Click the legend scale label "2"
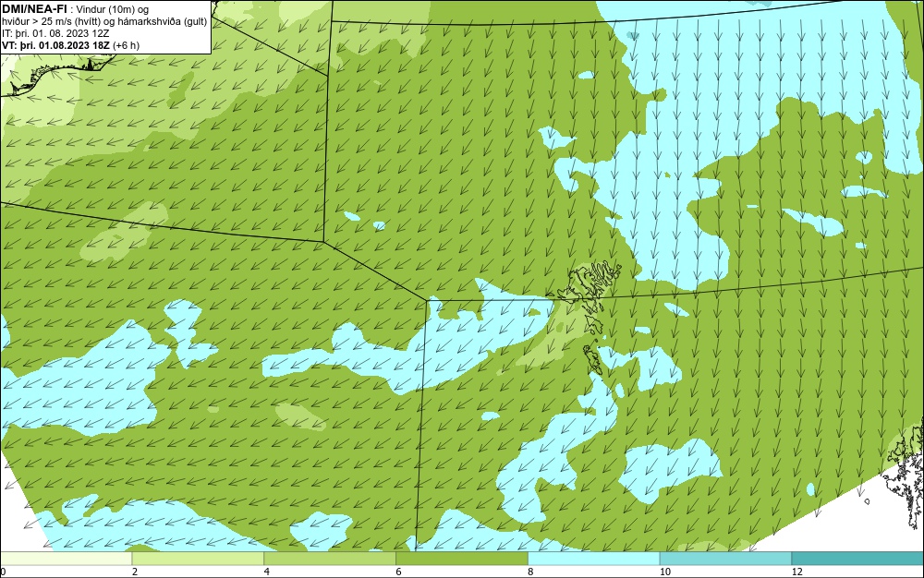 135,572
